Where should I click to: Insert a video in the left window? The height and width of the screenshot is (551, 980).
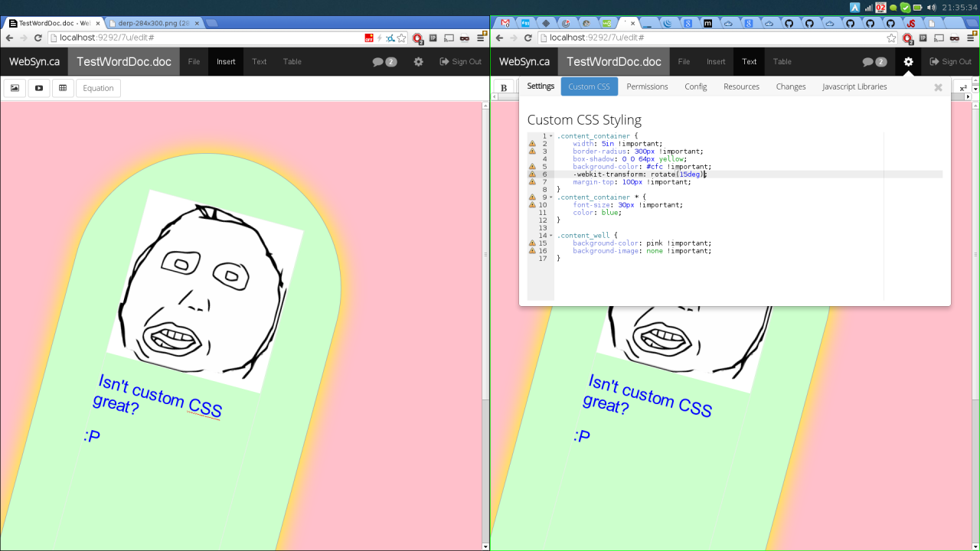pos(39,88)
